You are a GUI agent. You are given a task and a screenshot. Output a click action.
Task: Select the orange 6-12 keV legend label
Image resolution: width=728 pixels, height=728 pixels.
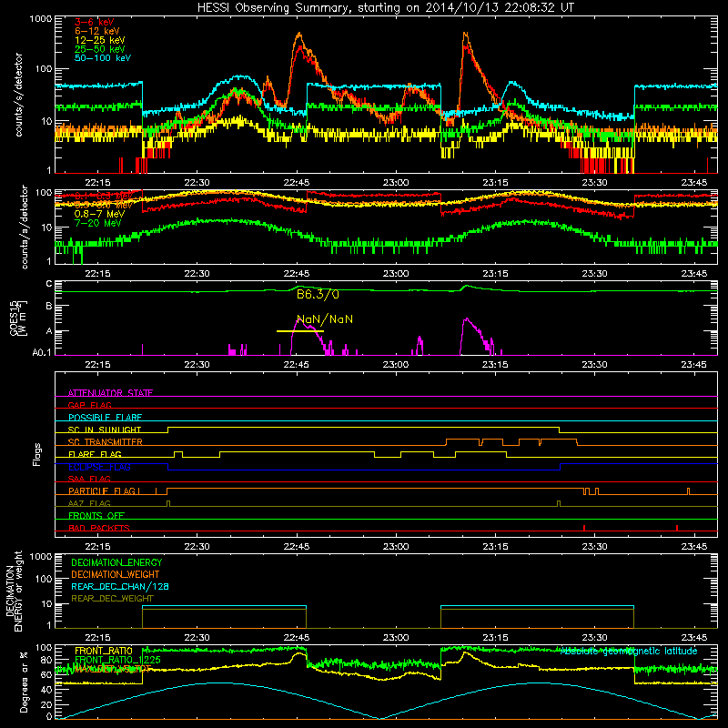tap(97, 31)
